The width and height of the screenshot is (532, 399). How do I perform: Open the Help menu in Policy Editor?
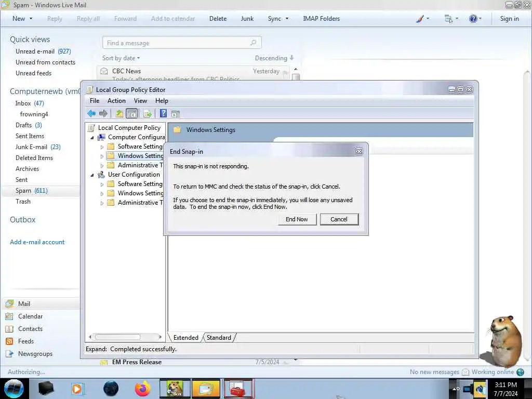[162, 101]
